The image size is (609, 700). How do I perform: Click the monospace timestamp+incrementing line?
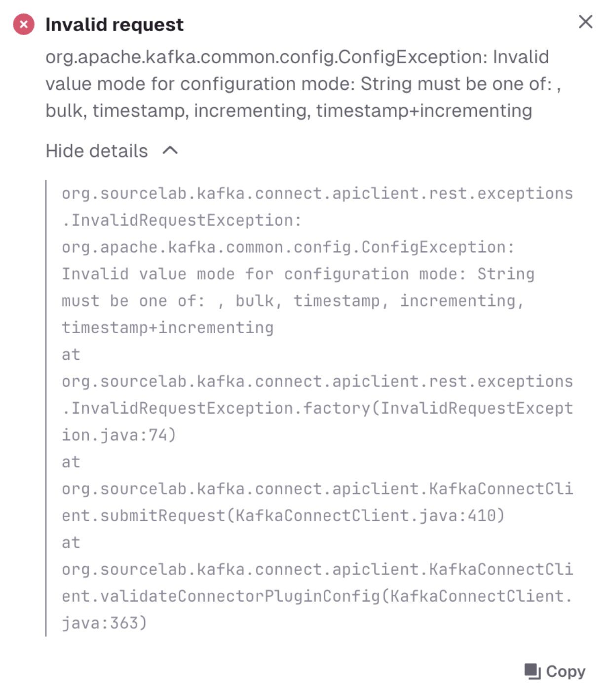point(167,328)
